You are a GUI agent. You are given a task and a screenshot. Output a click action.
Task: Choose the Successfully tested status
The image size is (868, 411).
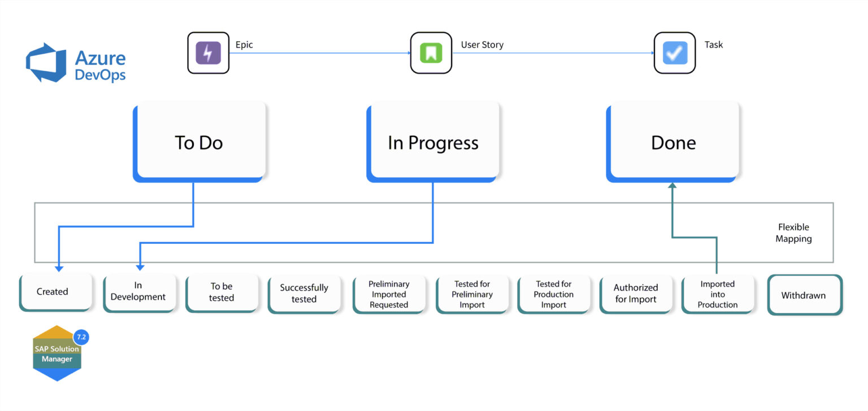point(304,293)
